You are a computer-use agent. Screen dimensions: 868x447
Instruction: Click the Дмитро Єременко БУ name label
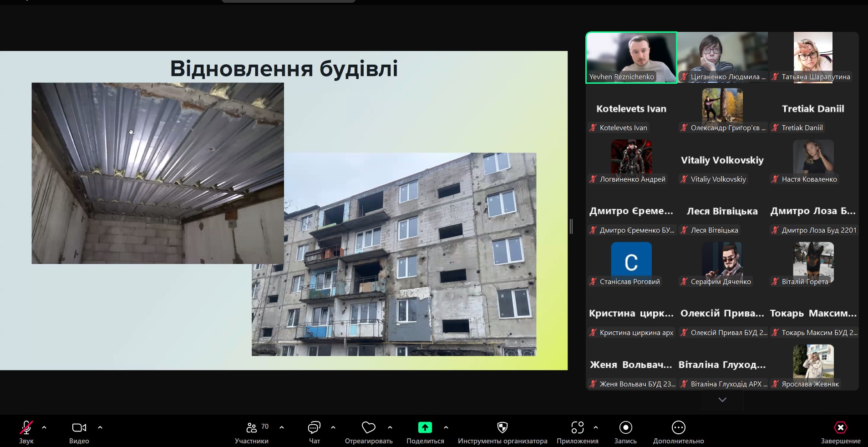(637, 230)
